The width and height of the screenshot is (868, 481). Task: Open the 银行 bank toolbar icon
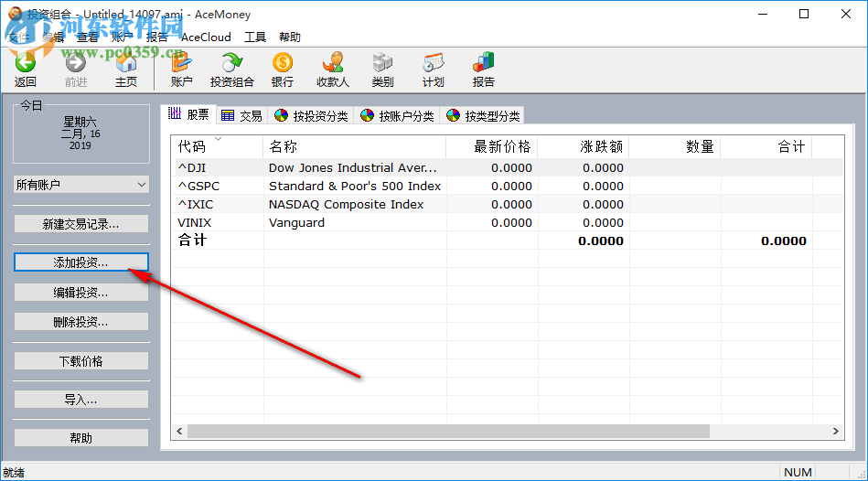283,69
